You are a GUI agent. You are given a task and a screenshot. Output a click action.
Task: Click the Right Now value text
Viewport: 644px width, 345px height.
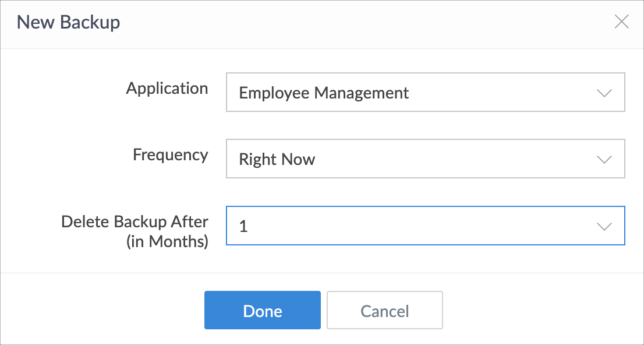point(277,160)
